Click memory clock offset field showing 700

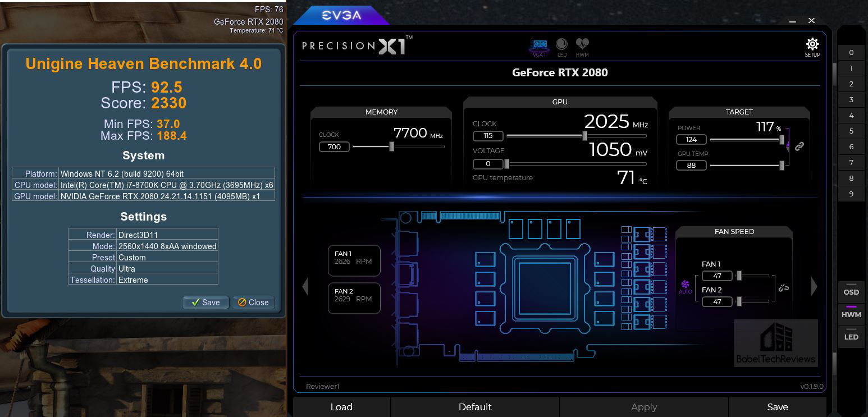334,146
